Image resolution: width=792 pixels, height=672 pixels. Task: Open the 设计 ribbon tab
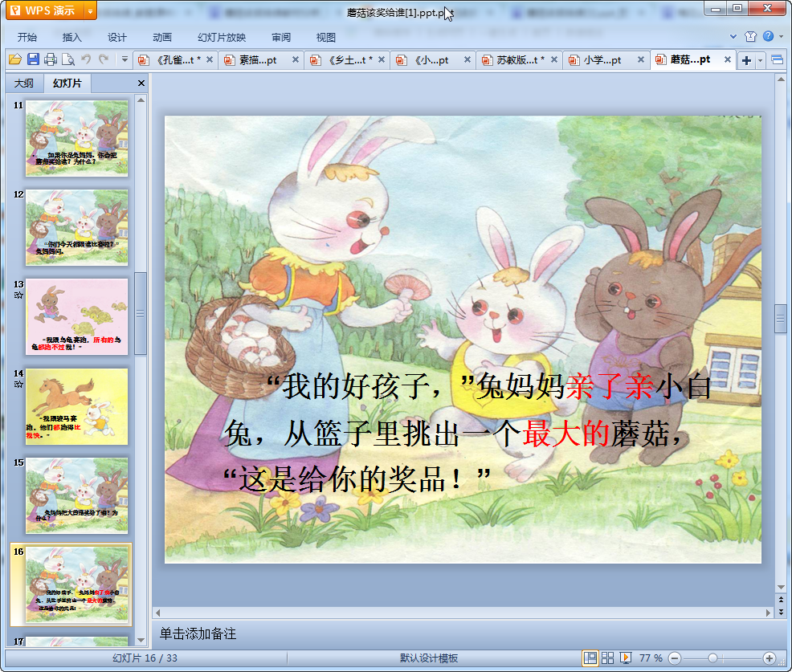(x=116, y=38)
